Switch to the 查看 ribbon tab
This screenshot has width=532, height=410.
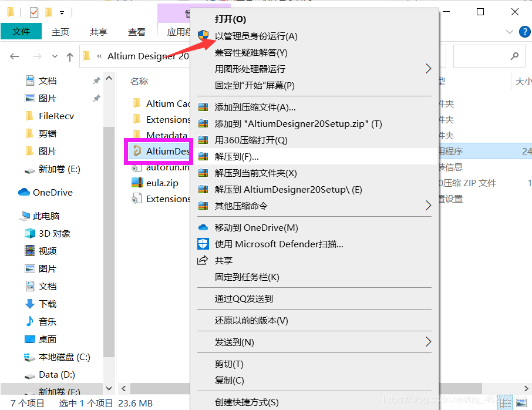[x=136, y=32]
